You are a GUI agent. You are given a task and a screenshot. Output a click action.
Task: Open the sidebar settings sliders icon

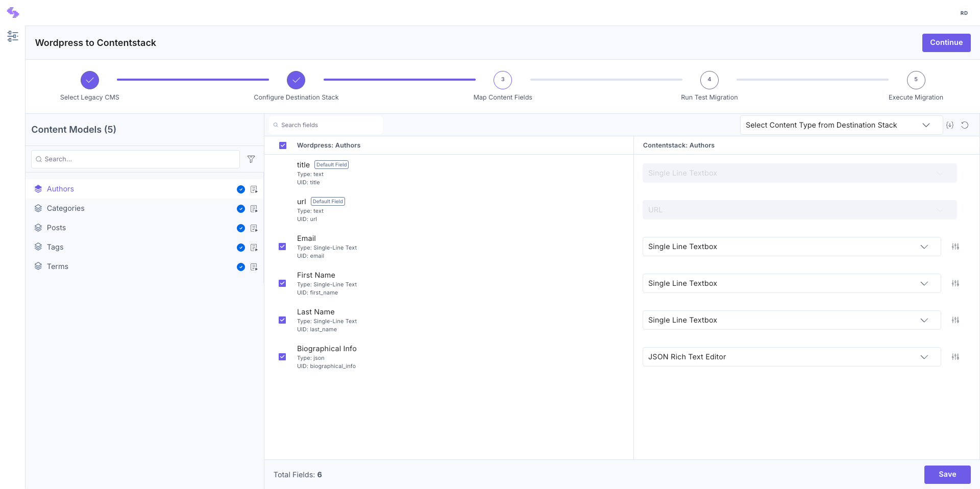coord(13,36)
